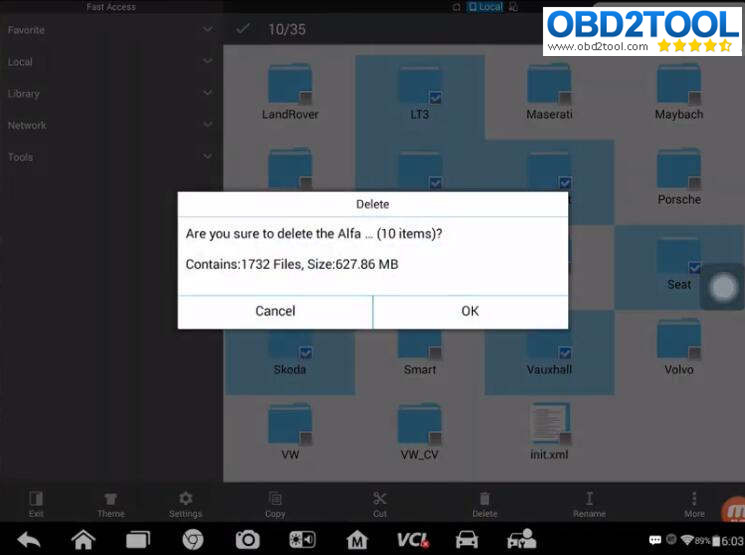Open the LandRover folder
The height and width of the screenshot is (555, 745).
tap(290, 93)
